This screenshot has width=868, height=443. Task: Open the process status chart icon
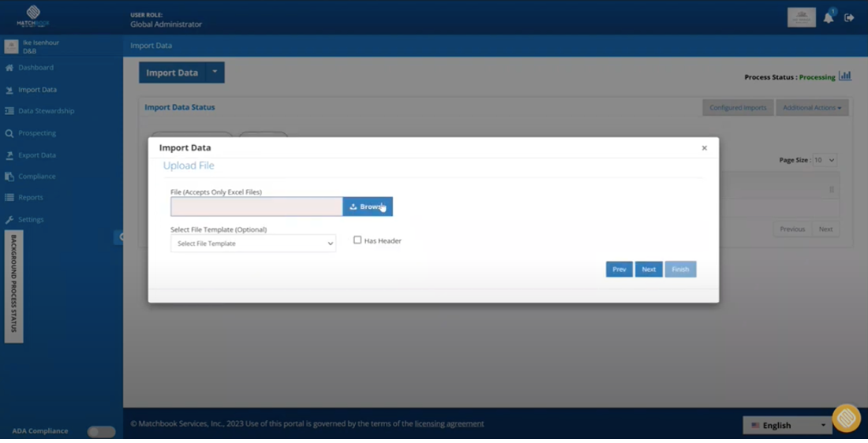pyautogui.click(x=845, y=76)
